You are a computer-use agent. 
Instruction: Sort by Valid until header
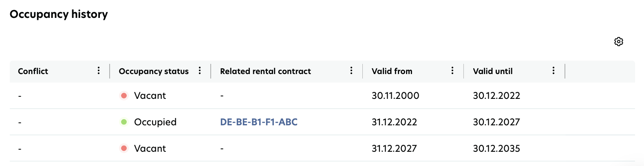[493, 71]
